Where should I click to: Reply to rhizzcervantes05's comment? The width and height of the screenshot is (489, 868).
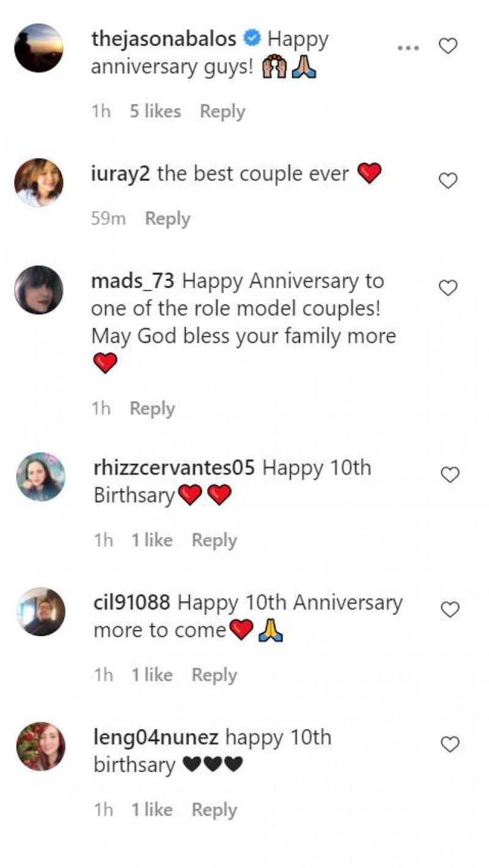coord(214,540)
